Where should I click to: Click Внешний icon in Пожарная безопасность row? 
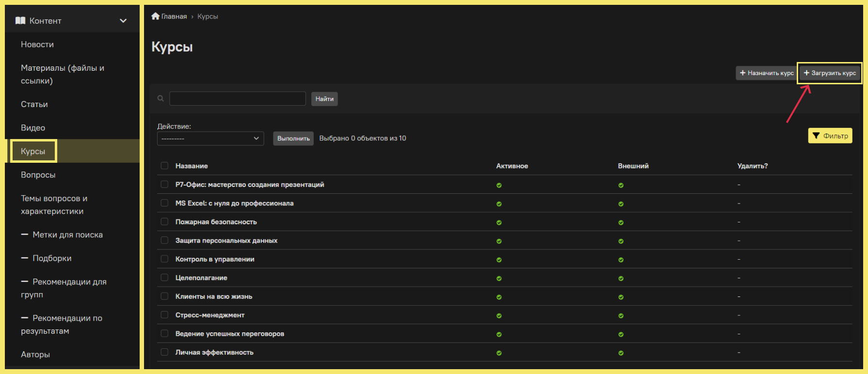(x=621, y=222)
